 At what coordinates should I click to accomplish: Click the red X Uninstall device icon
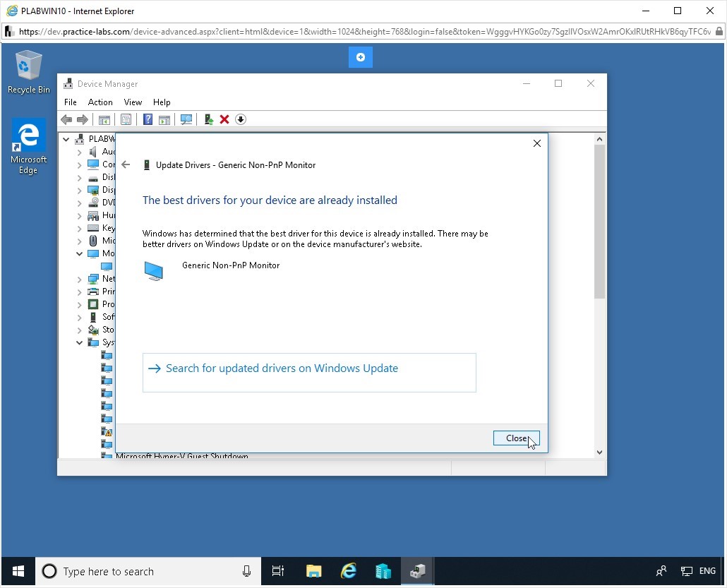point(224,119)
